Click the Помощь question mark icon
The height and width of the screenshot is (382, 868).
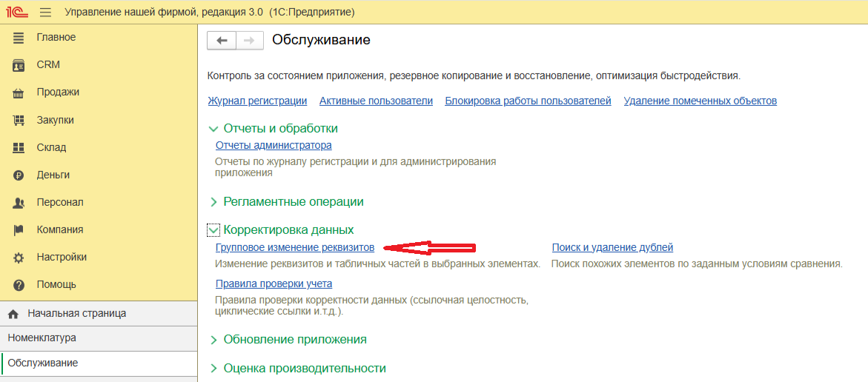click(19, 285)
